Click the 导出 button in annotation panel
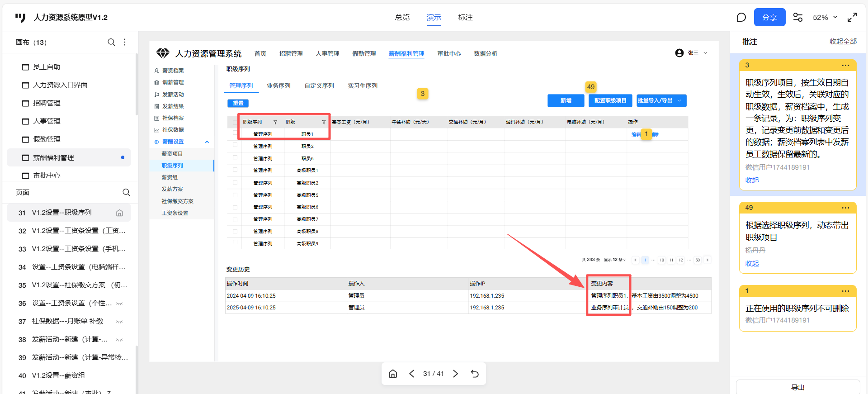The image size is (868, 394). point(797,387)
